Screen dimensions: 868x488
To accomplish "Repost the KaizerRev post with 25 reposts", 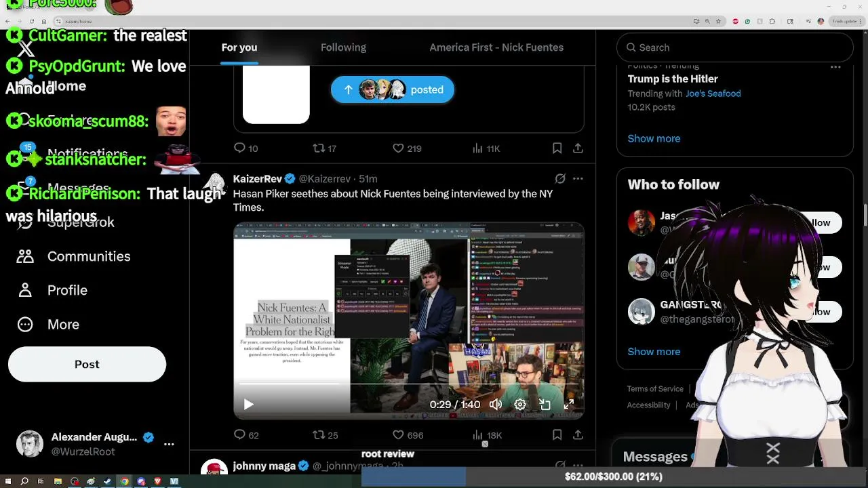I will click(x=325, y=435).
